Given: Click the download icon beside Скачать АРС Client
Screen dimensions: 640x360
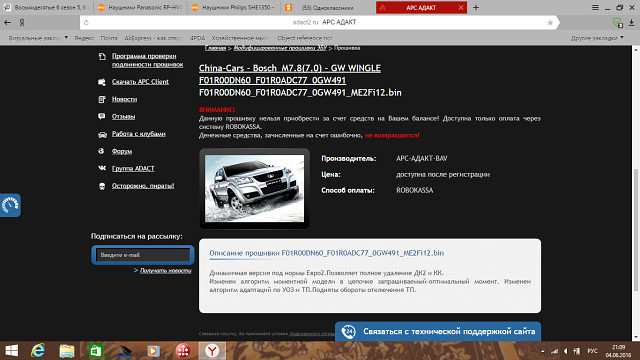Looking at the screenshot, I should (x=102, y=82).
